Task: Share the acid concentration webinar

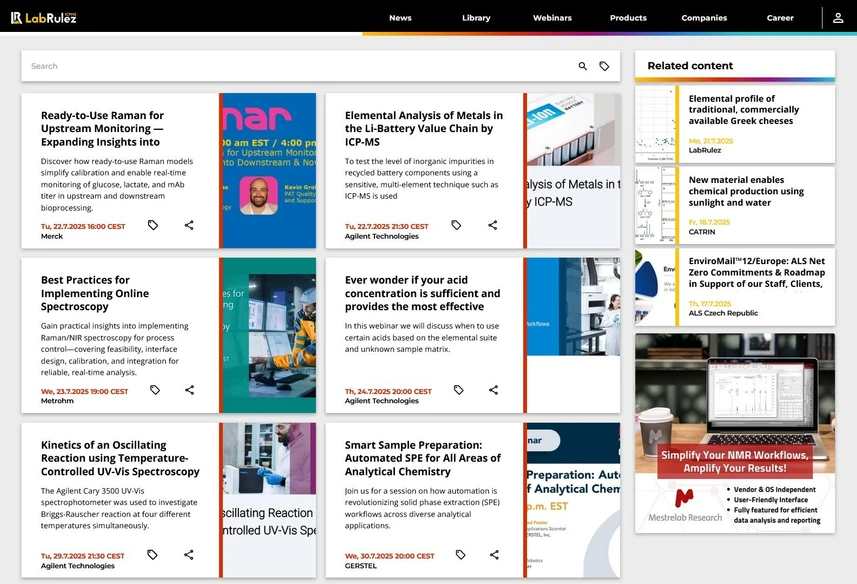Action: [x=494, y=390]
